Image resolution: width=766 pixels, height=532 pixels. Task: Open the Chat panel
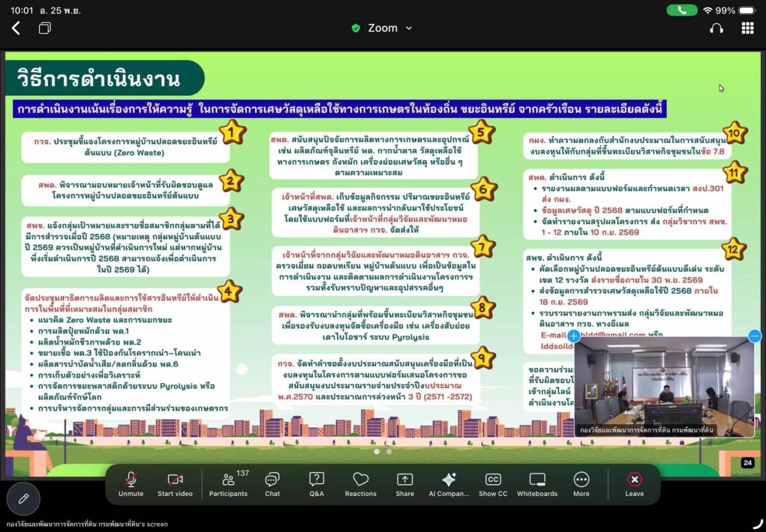[x=272, y=484]
